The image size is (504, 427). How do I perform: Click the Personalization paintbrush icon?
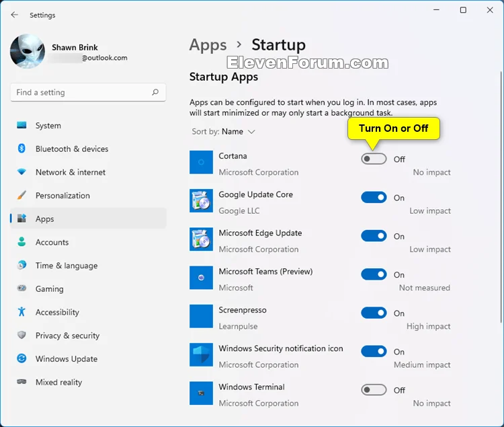click(x=22, y=195)
